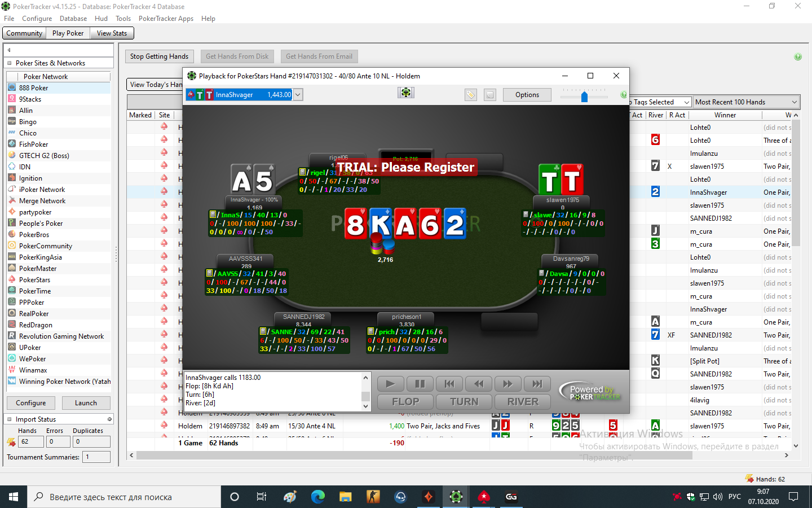Open GG poker app in taskbar
Viewport: 812px width, 508px height.
[x=511, y=497]
